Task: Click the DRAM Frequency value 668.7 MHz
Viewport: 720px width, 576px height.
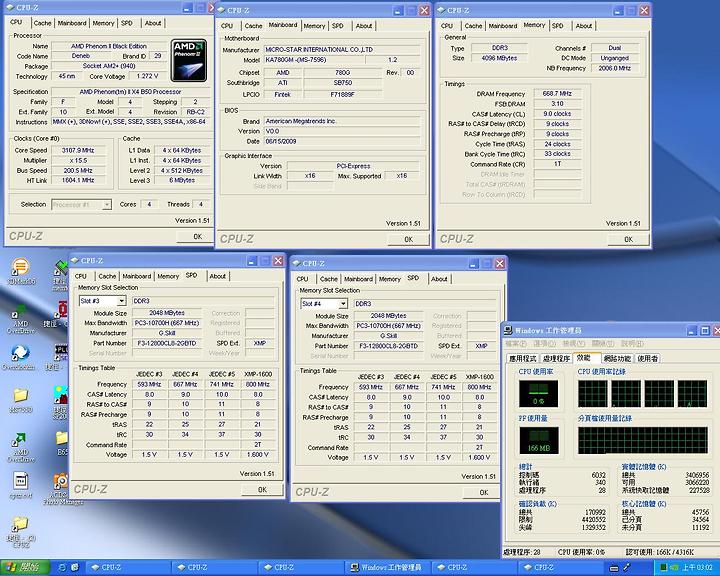Action: tap(557, 93)
